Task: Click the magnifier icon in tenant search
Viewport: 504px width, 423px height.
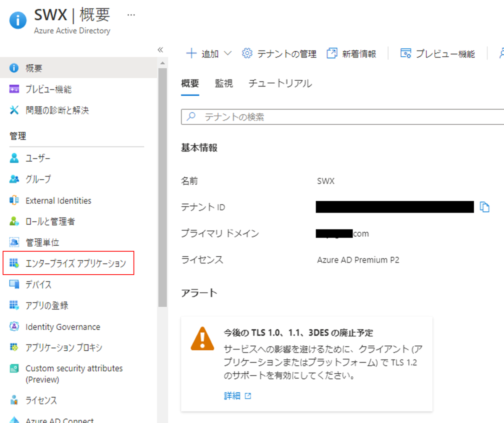Action: click(191, 117)
